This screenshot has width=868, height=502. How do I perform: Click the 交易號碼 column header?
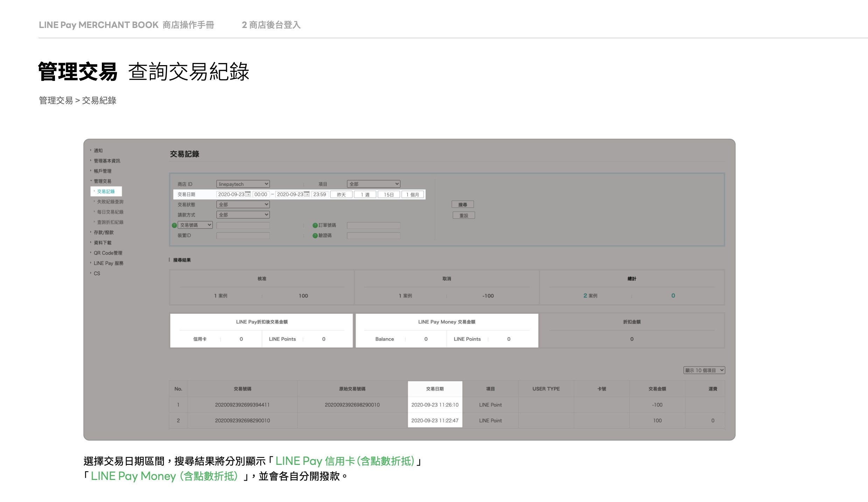[243, 389]
